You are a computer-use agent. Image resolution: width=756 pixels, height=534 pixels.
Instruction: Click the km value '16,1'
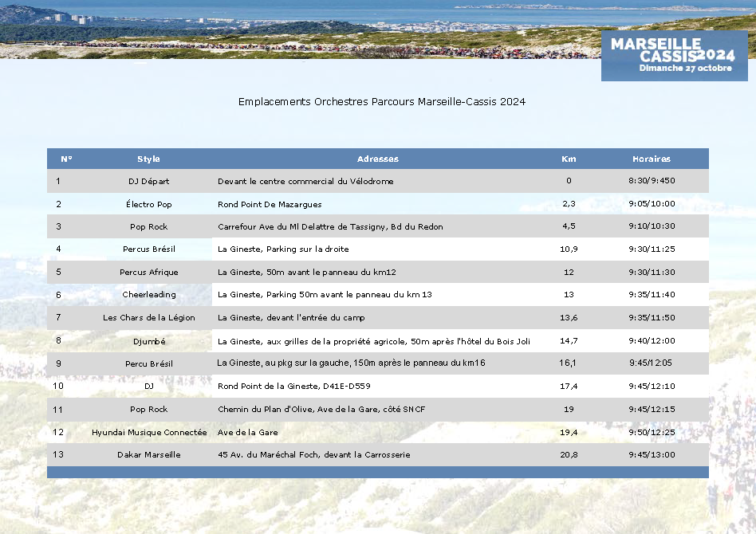tap(568, 363)
